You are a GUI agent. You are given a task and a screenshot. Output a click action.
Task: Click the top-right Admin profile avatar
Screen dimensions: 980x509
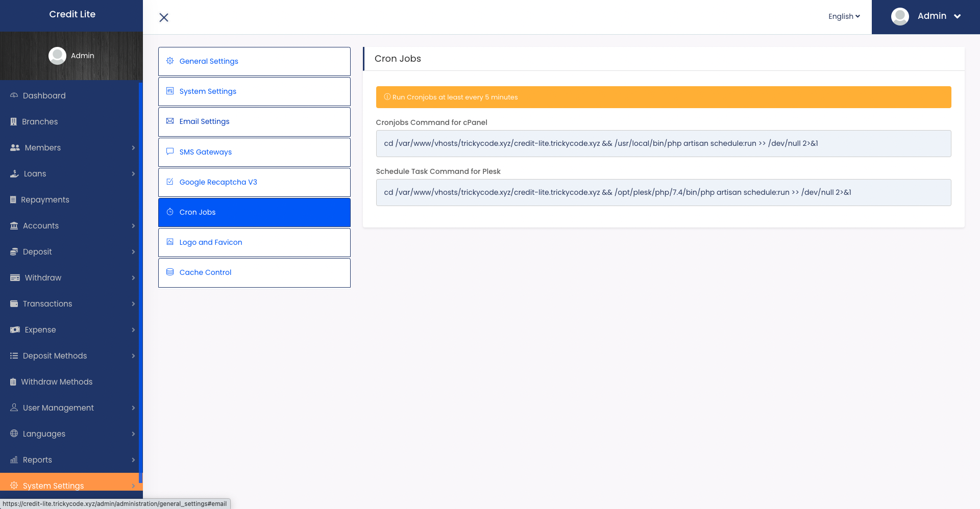coord(900,16)
